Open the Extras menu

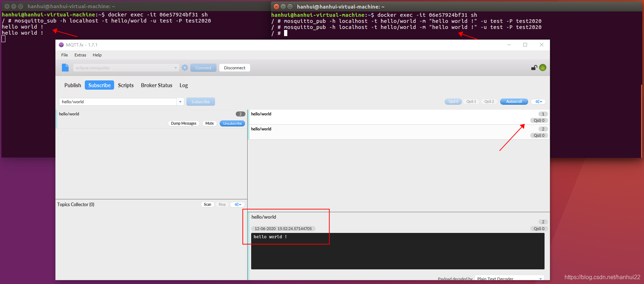click(x=80, y=55)
